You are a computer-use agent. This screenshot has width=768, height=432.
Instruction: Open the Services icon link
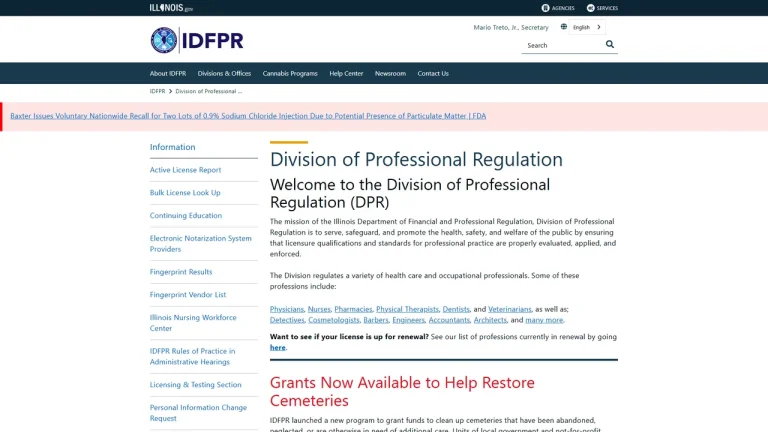(602, 8)
